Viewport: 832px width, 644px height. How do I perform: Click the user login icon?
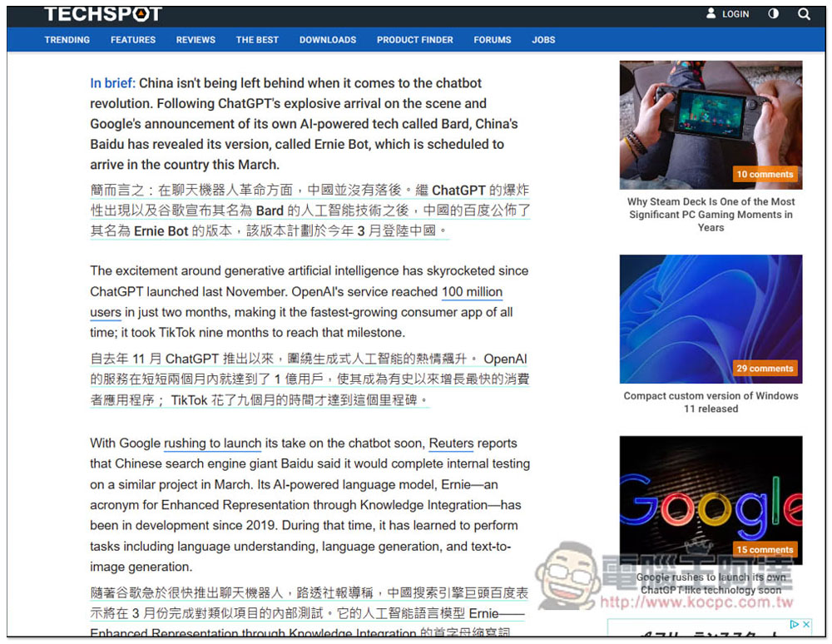[711, 13]
